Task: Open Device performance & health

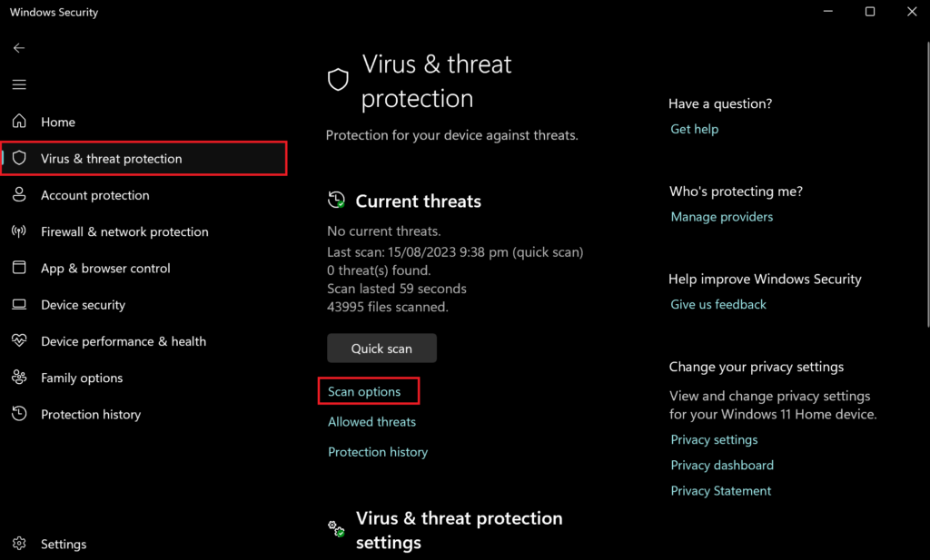Action: coord(122,340)
